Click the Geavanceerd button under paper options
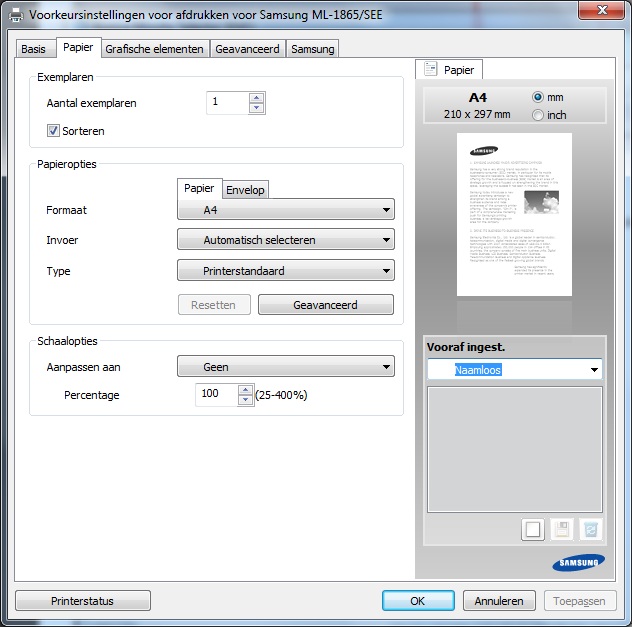632x627 pixels. pyautogui.click(x=325, y=305)
